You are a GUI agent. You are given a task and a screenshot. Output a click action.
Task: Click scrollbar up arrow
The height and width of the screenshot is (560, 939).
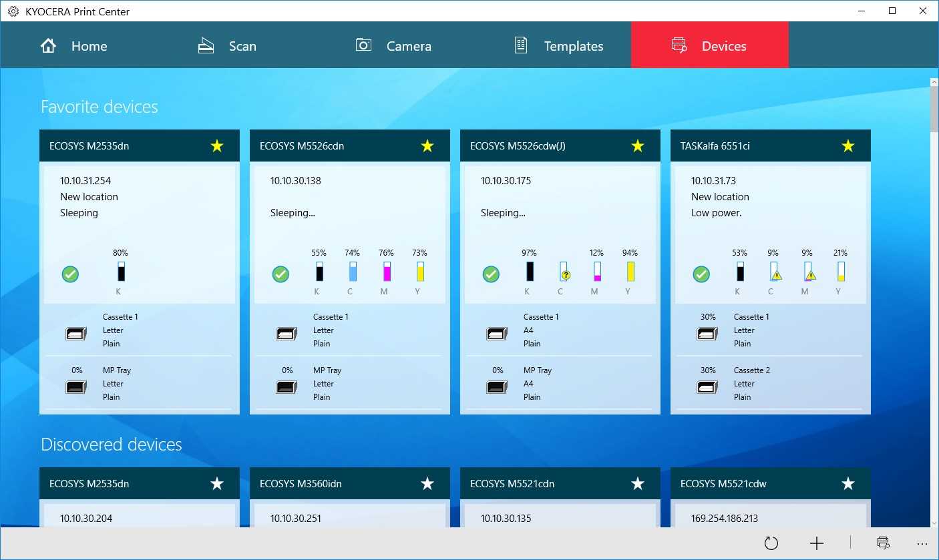click(934, 82)
